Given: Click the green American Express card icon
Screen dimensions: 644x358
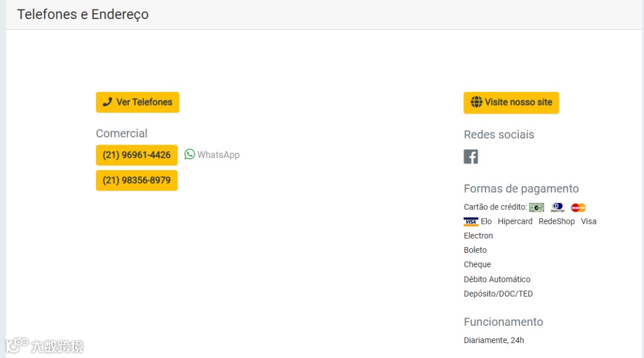Looking at the screenshot, I should (537, 208).
